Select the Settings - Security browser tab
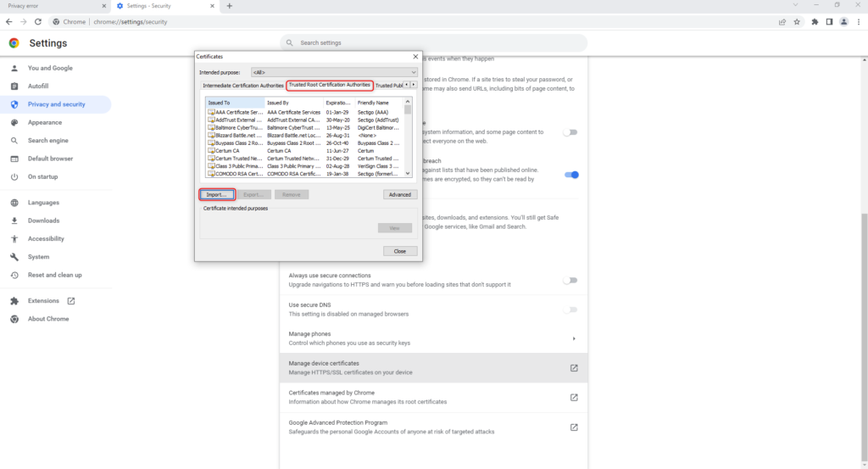The image size is (868, 469). pyautogui.click(x=166, y=6)
